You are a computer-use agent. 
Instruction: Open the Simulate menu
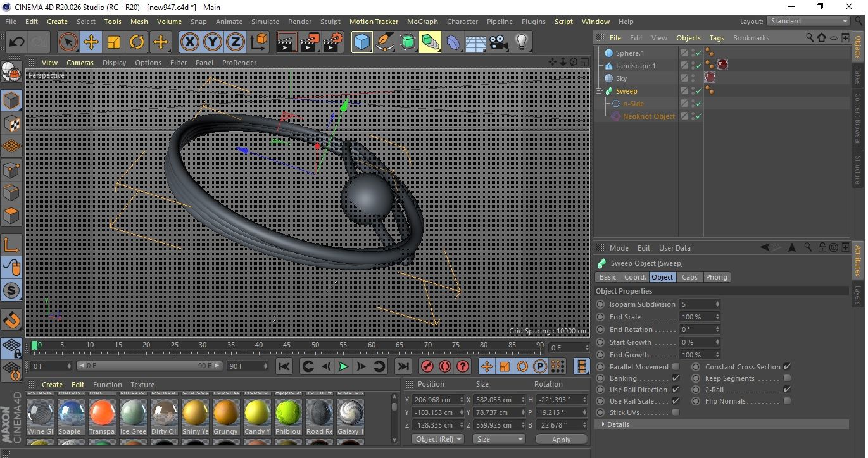[265, 22]
